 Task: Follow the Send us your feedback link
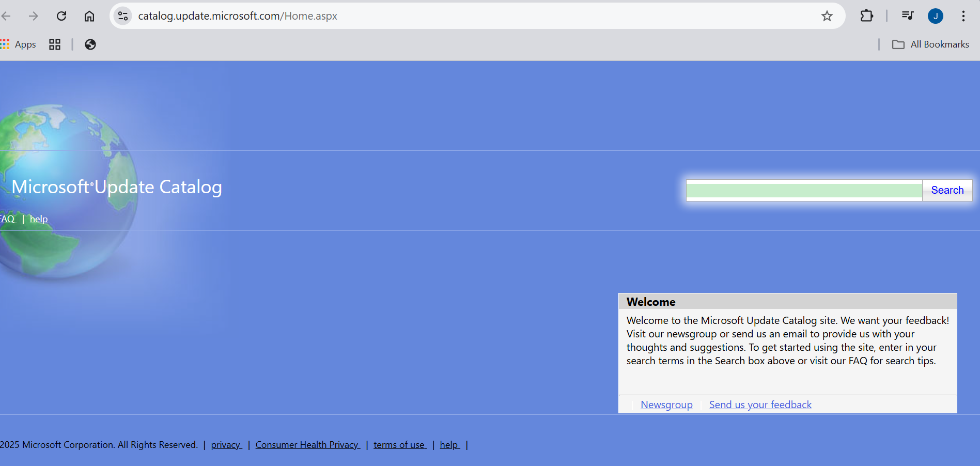coord(760,405)
